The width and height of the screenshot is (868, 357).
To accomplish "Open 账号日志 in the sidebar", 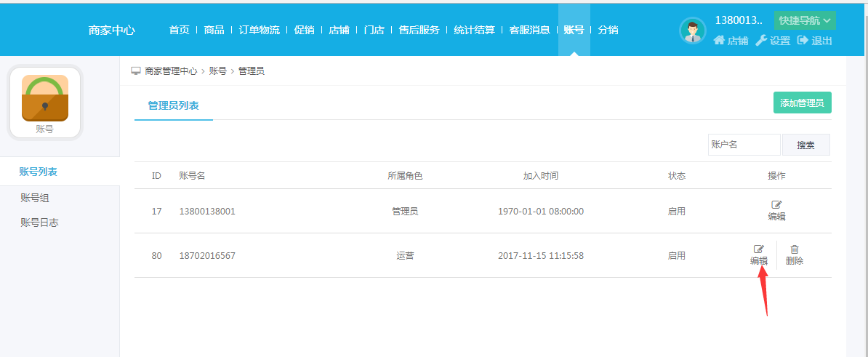I will pos(39,222).
